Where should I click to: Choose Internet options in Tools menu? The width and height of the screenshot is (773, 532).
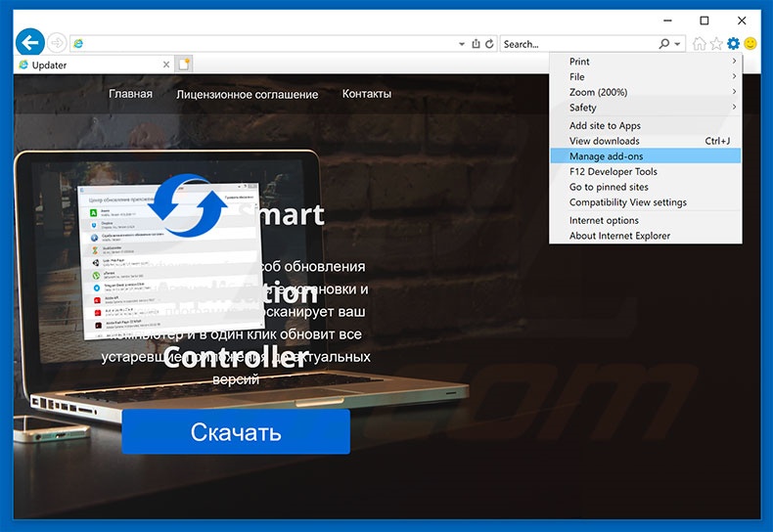[x=604, y=220]
